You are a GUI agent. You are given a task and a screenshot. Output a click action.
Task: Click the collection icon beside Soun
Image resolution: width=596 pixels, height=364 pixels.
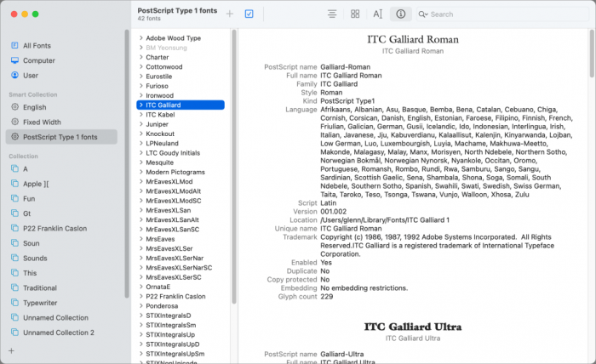[14, 242]
